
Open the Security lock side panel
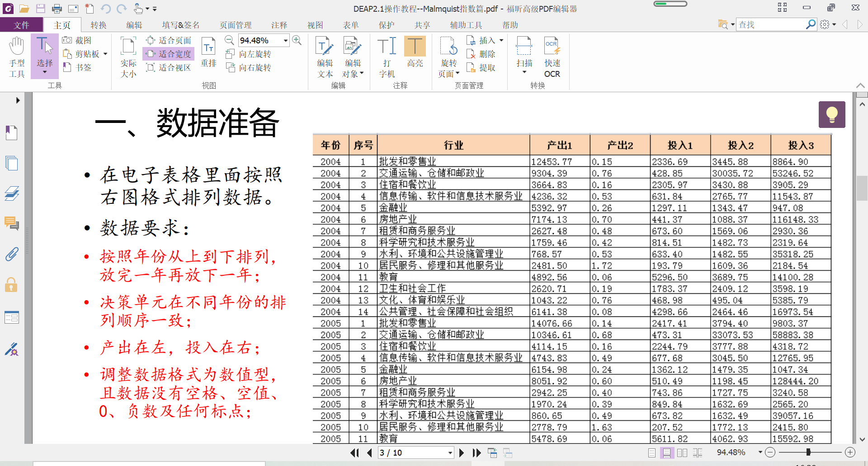[12, 285]
